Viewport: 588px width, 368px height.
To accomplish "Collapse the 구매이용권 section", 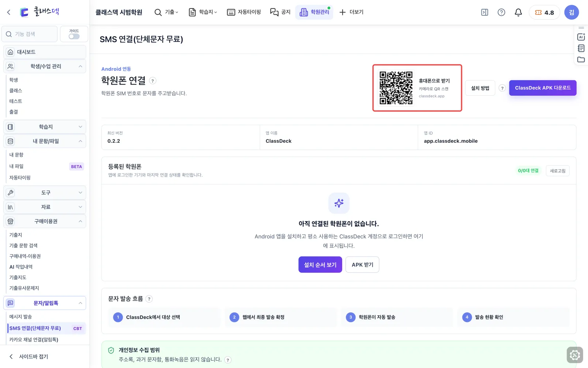I will coord(45,221).
